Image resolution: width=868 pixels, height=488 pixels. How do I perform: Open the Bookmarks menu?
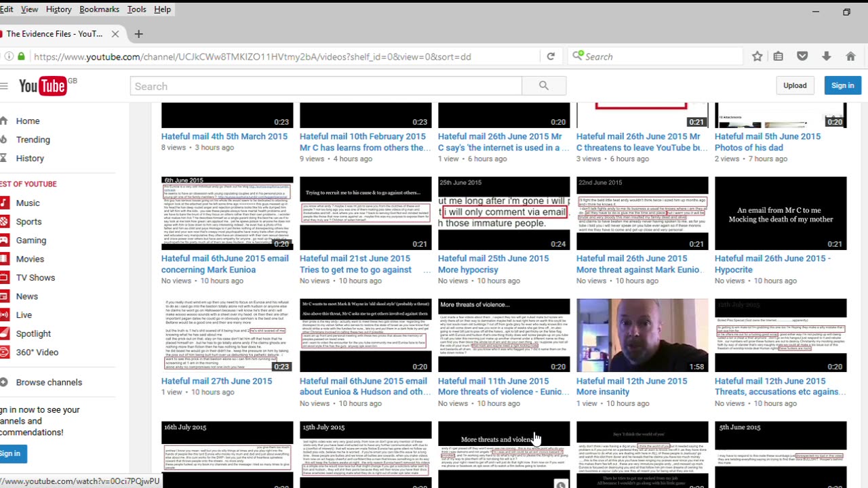pyautogui.click(x=99, y=9)
